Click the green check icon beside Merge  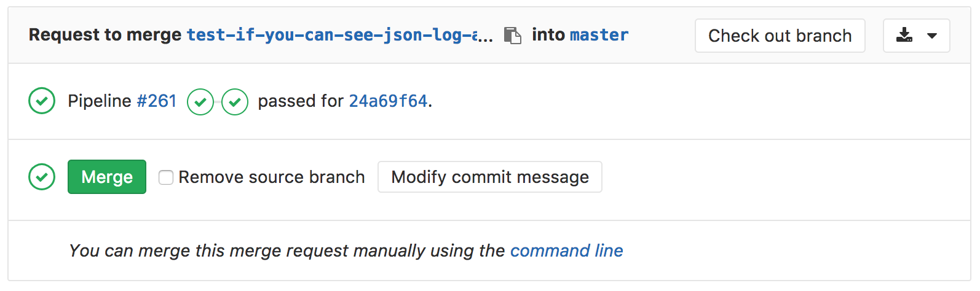(42, 177)
